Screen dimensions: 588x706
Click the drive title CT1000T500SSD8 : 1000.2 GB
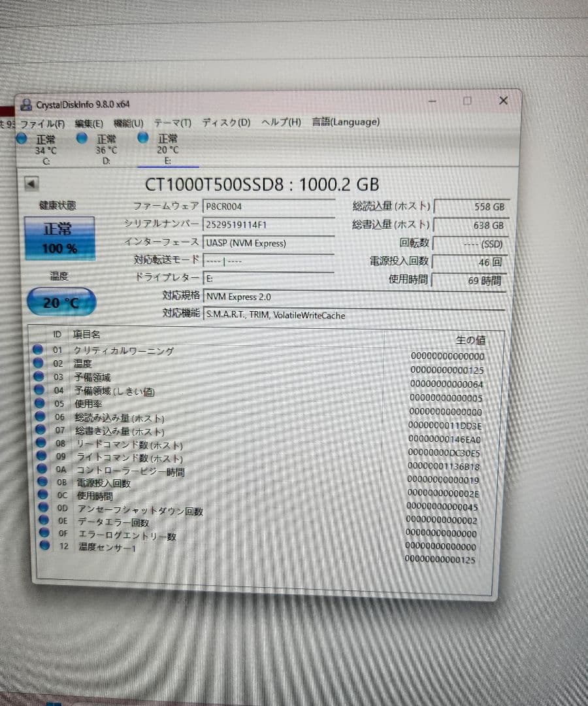pos(262,184)
